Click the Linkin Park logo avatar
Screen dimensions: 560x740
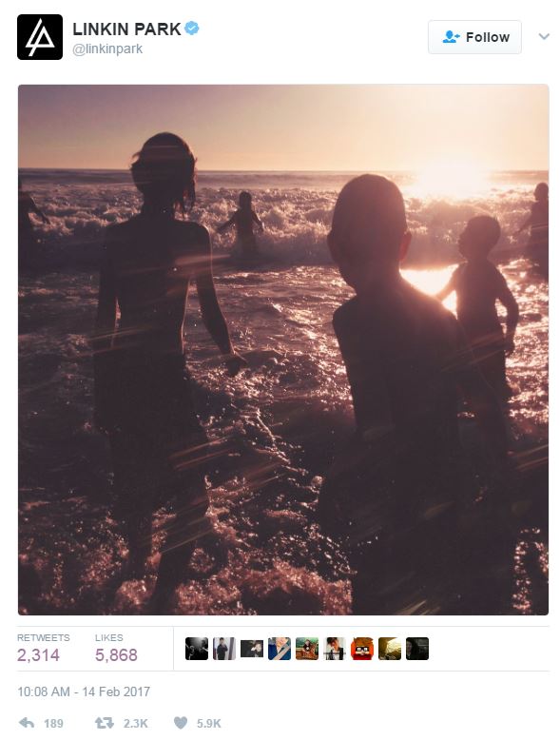click(40, 37)
